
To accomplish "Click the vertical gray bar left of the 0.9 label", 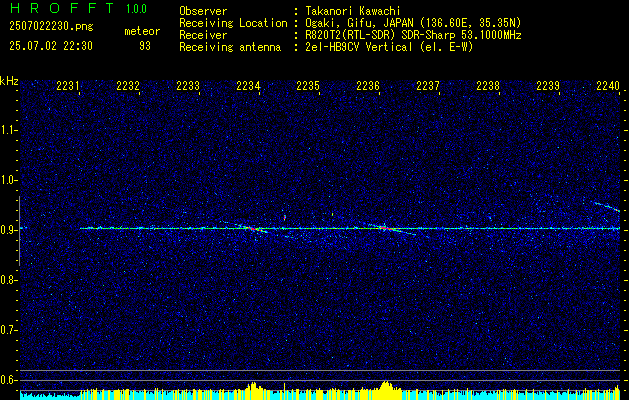I will 19,231.
